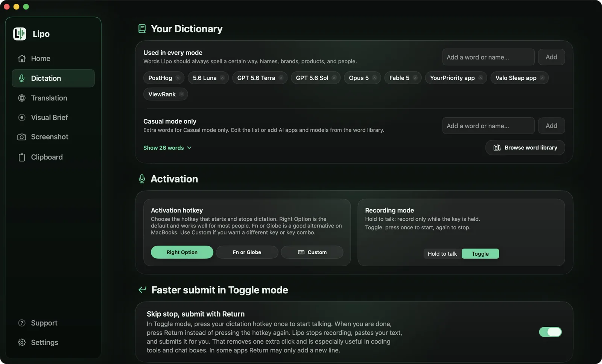Click the return arrow icon beside Faster submit
Viewport: 602px width, 364px height.
pos(142,290)
